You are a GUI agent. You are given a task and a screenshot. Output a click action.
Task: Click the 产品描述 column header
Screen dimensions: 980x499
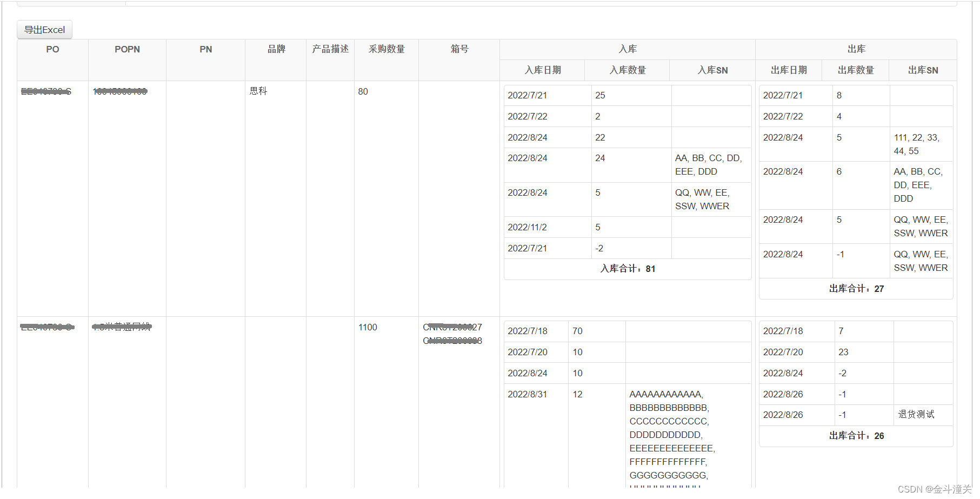tap(330, 49)
